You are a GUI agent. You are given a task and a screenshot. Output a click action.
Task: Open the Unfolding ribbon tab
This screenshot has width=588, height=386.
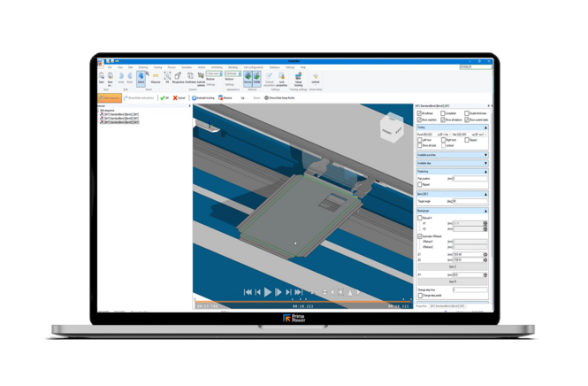[x=217, y=67]
